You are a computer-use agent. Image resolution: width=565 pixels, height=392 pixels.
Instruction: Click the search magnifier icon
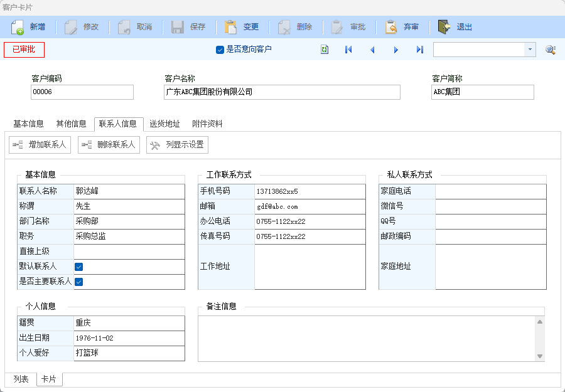pos(551,50)
